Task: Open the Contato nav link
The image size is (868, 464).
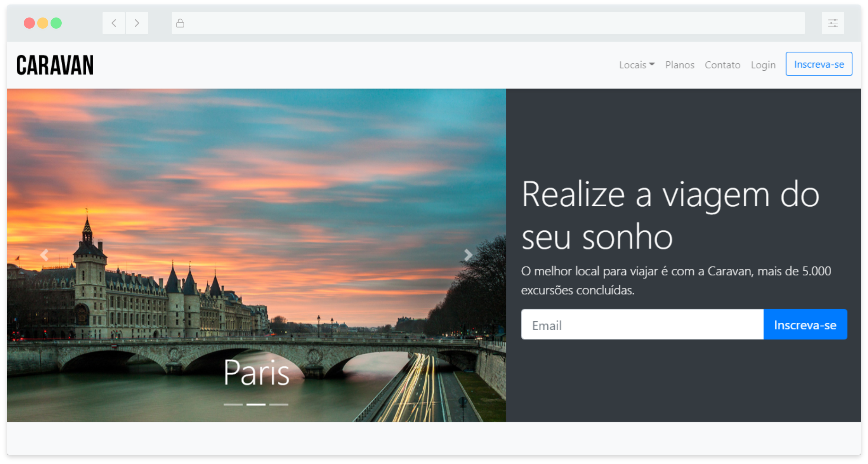Action: (x=722, y=65)
